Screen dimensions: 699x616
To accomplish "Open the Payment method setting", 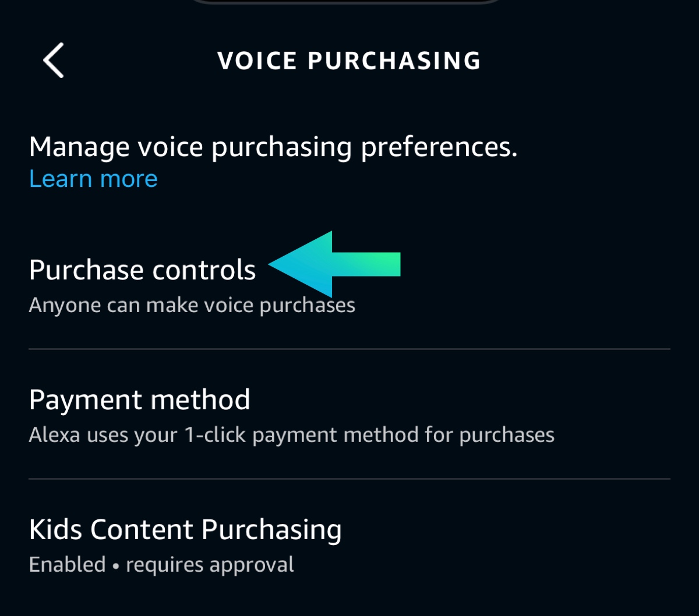I will pos(140,400).
